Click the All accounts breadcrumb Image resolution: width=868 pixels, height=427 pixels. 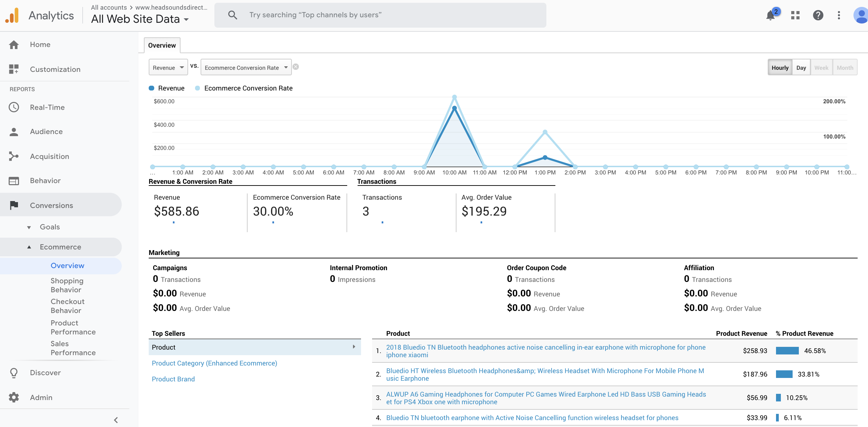(109, 7)
